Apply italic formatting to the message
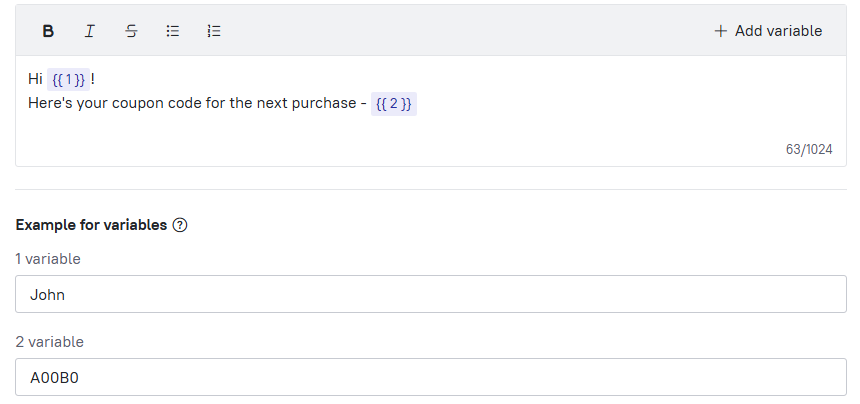Viewport: 860px width, 404px height. tap(89, 31)
